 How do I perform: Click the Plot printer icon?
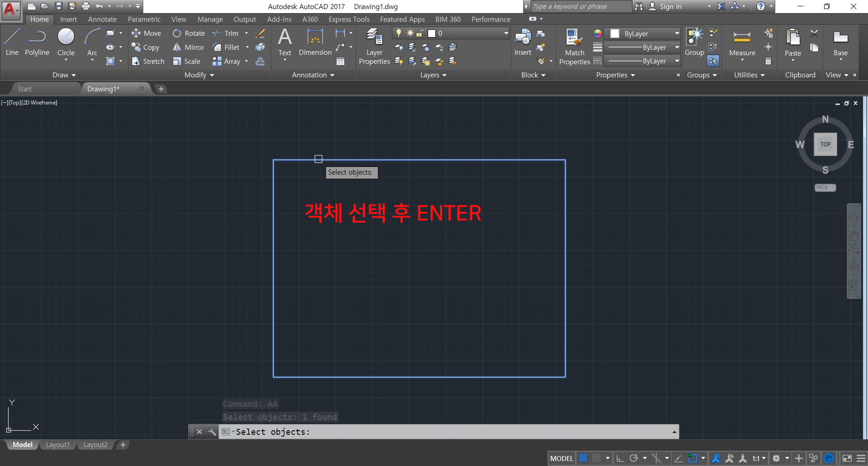click(86, 6)
